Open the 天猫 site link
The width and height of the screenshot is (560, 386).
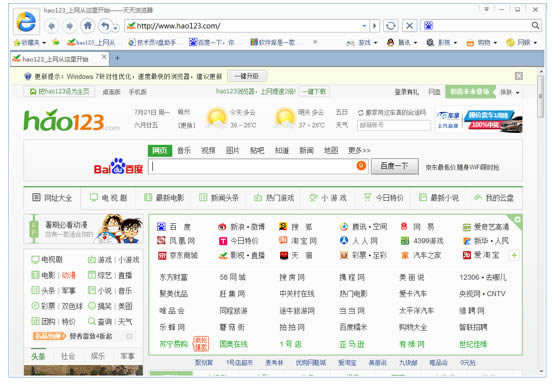[296, 255]
